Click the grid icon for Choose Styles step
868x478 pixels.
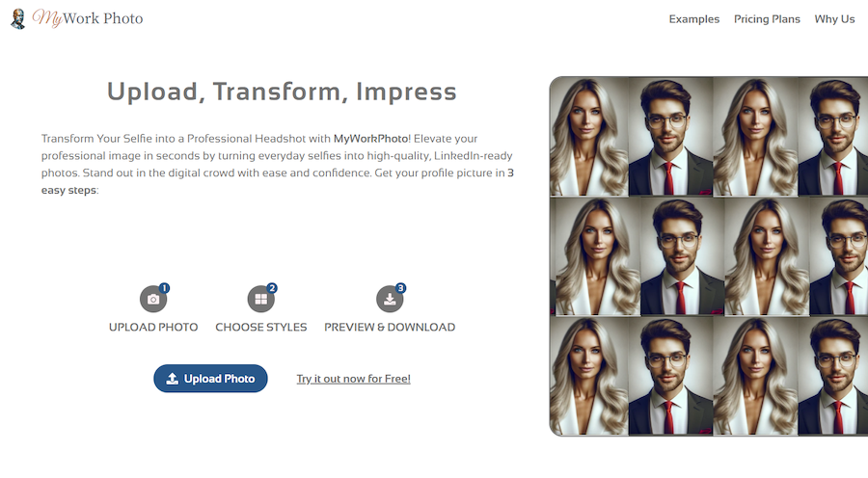click(260, 300)
